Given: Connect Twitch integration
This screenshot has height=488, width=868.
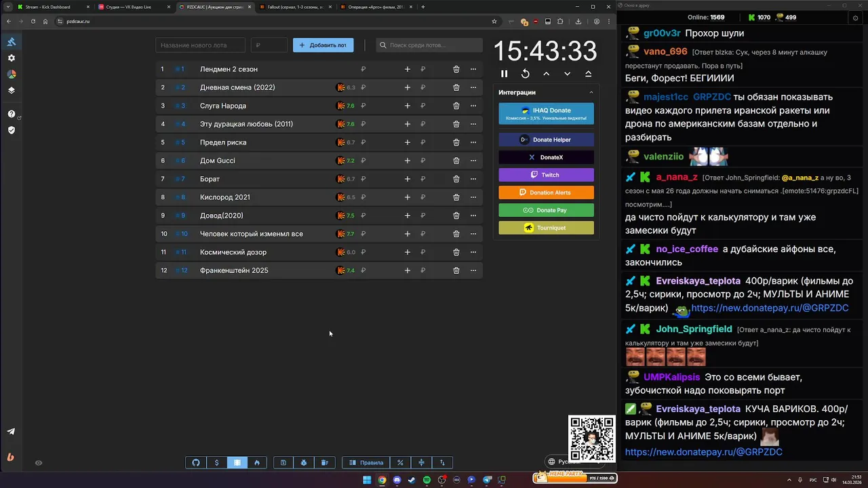Looking at the screenshot, I should point(546,175).
